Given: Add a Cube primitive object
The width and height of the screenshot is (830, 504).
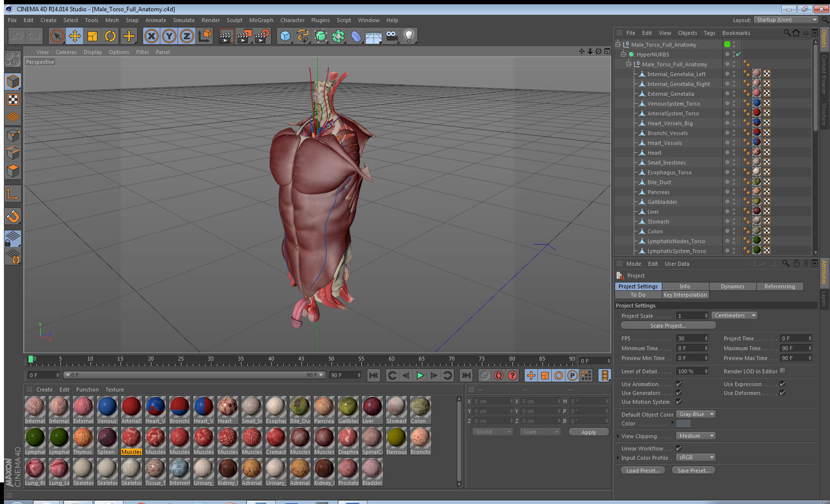Looking at the screenshot, I should [x=285, y=36].
